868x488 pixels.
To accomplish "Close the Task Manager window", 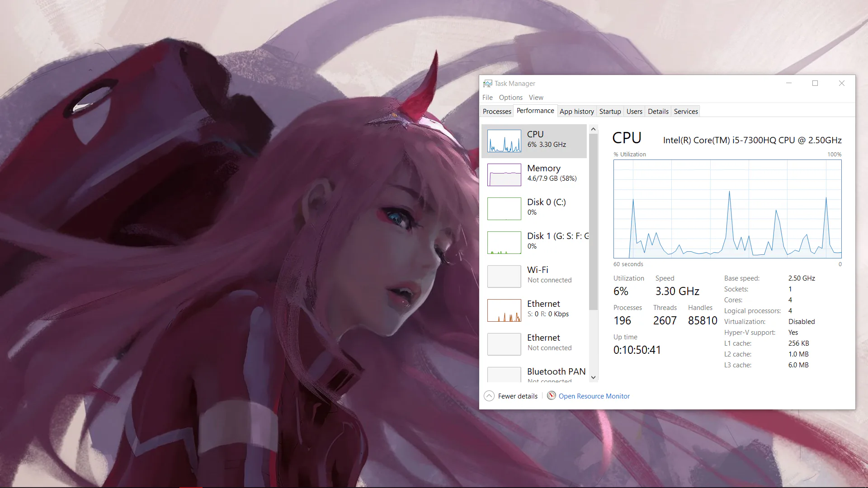I will (x=842, y=83).
